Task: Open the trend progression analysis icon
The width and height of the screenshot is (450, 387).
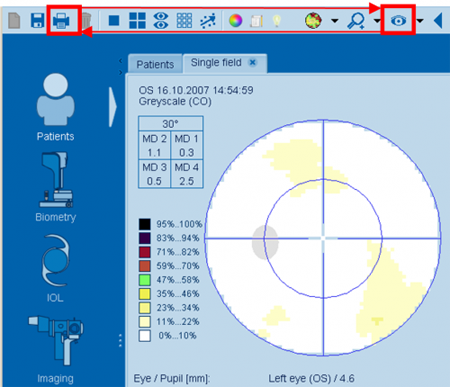Action: tap(208, 21)
